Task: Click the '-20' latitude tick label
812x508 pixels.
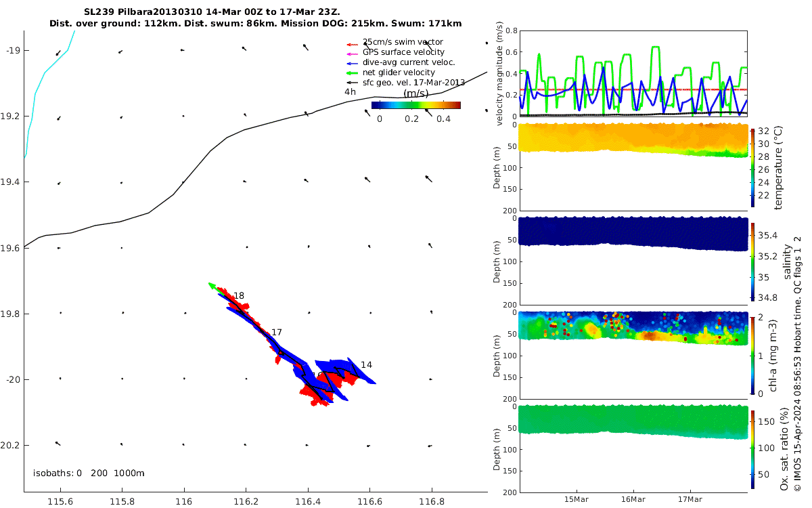Action: click(14, 379)
